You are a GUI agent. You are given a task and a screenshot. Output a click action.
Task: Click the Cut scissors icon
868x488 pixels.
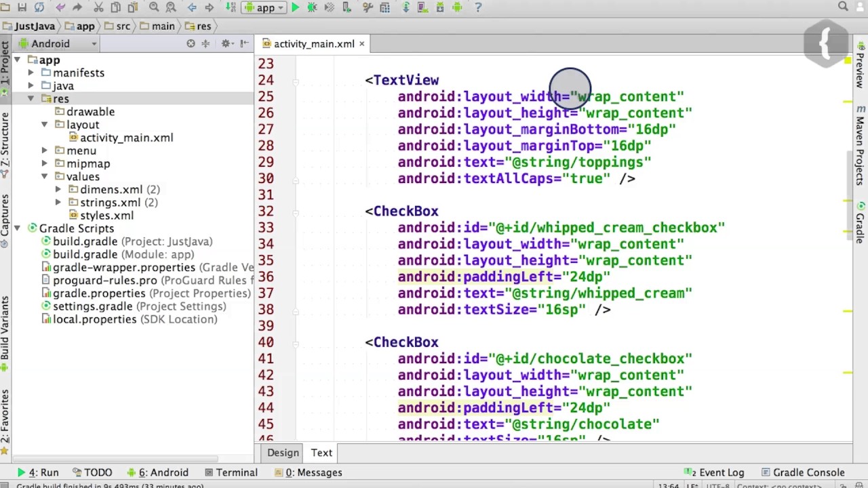click(x=99, y=7)
